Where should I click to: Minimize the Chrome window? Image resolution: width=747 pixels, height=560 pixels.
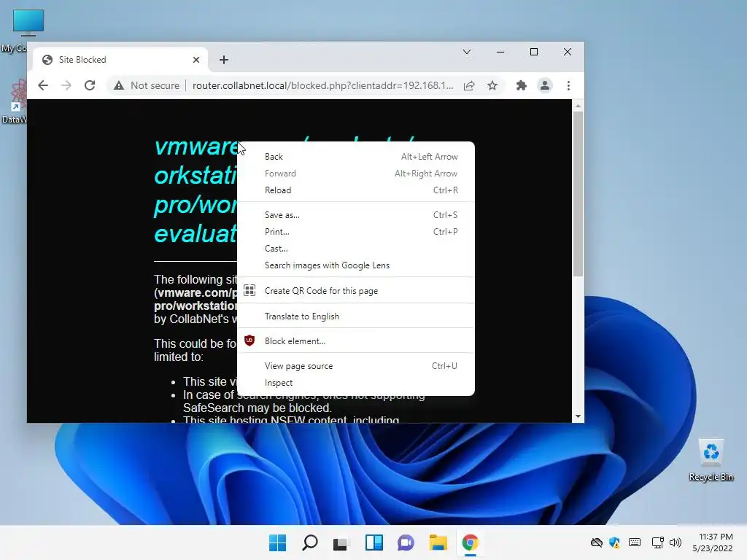pos(500,52)
